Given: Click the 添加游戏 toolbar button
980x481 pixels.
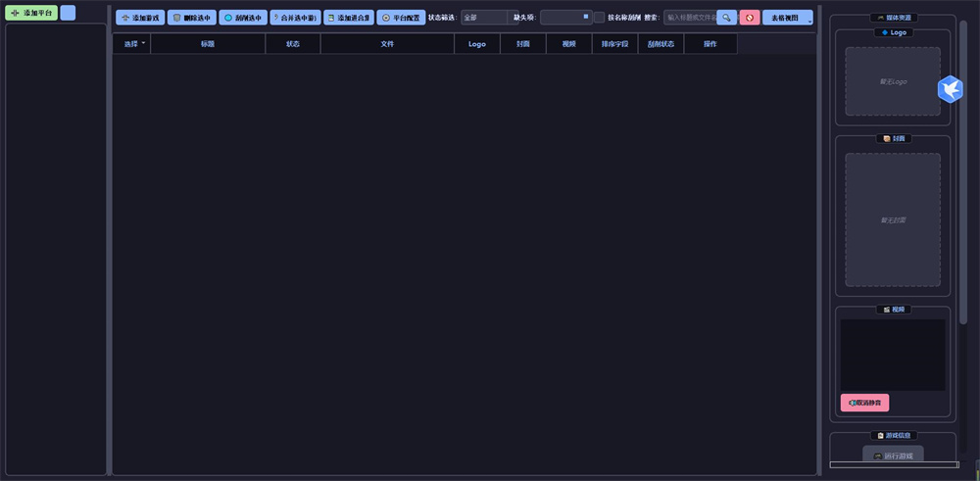Looking at the screenshot, I should [x=140, y=18].
